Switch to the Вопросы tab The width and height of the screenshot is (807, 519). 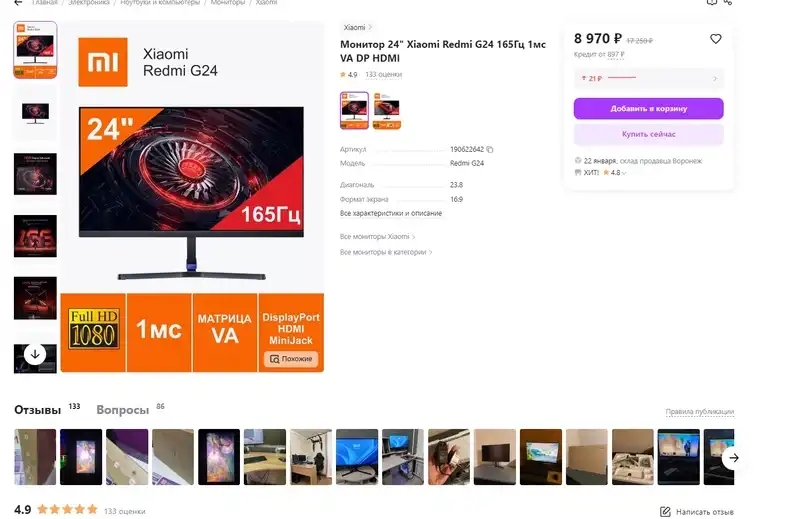click(x=122, y=410)
